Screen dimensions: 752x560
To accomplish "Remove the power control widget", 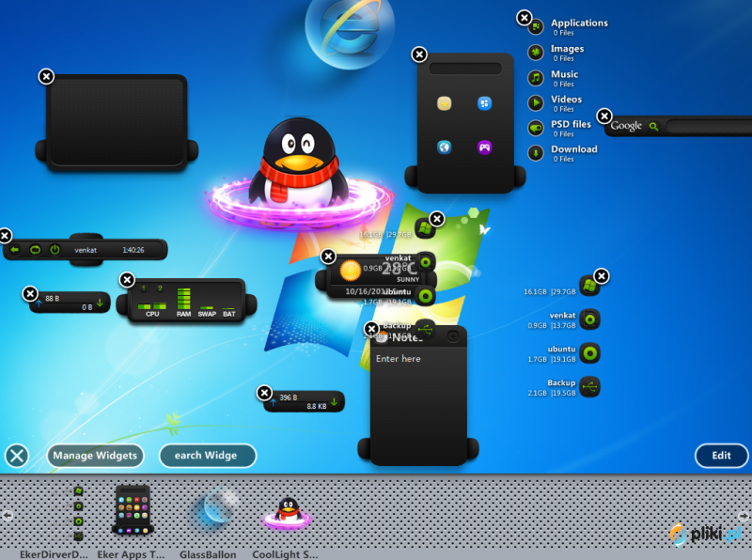I will [5, 236].
